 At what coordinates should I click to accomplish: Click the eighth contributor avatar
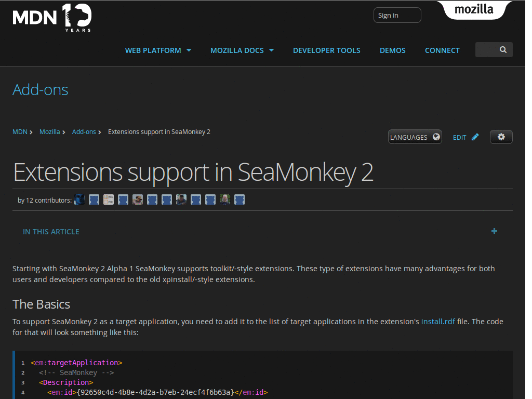tap(181, 199)
